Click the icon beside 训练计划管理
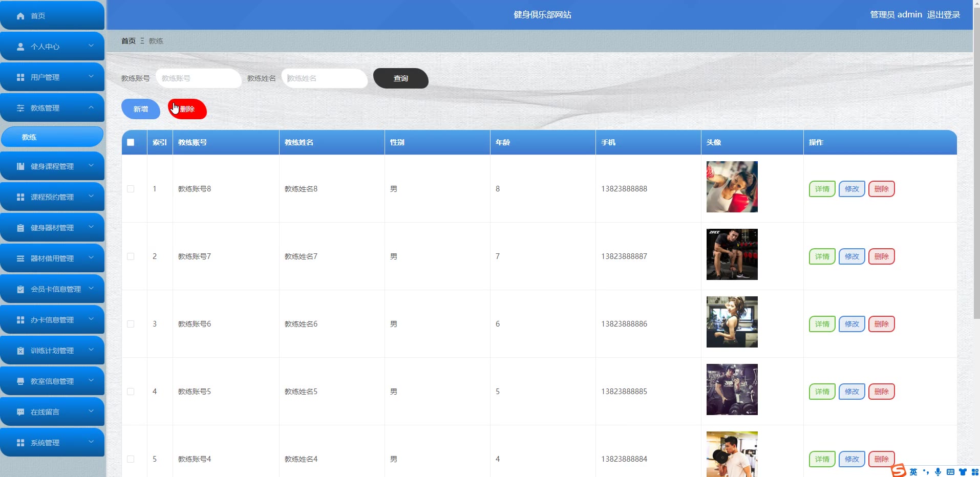Image resolution: width=980 pixels, height=477 pixels. click(x=20, y=351)
